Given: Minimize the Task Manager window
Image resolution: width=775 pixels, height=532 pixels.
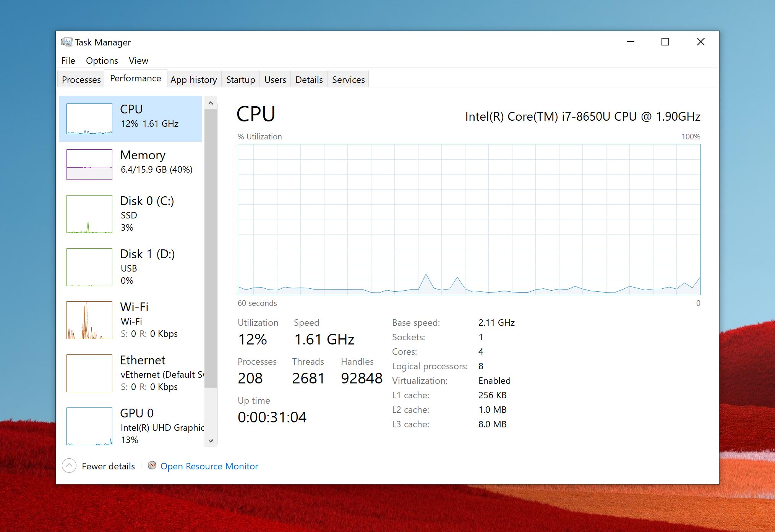Looking at the screenshot, I should click(631, 42).
